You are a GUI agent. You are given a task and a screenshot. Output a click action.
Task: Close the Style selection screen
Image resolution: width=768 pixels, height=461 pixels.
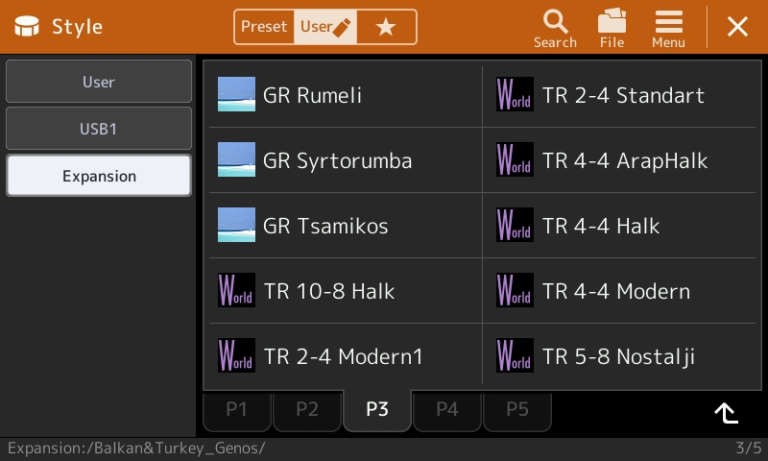point(738,26)
